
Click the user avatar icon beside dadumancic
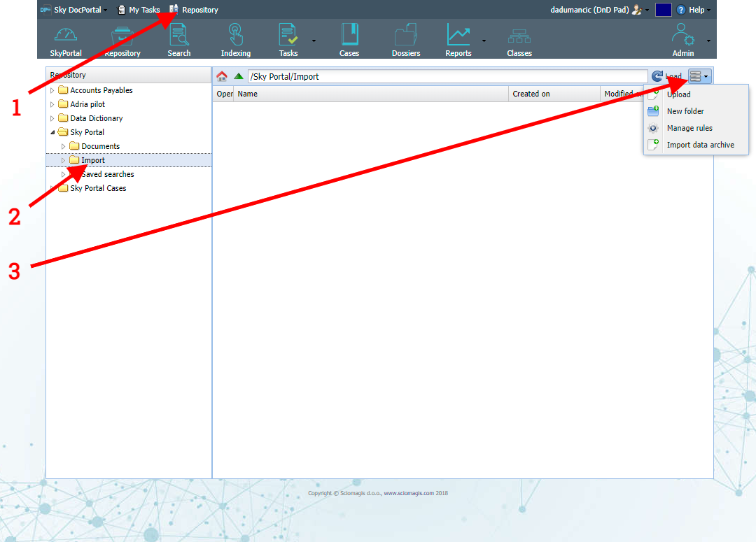coord(636,10)
